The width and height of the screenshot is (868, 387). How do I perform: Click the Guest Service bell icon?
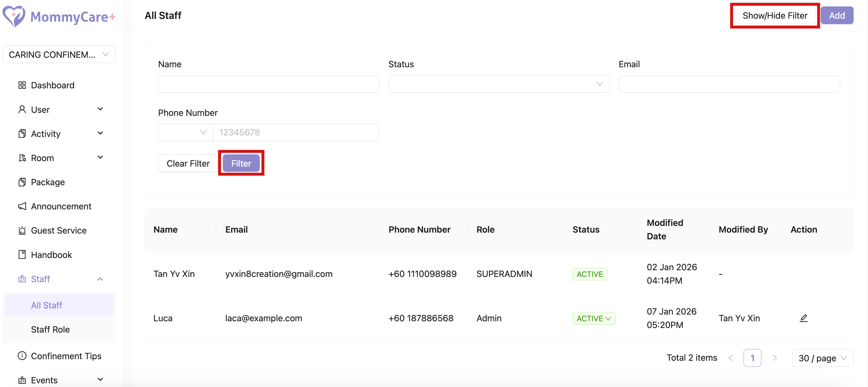point(22,230)
